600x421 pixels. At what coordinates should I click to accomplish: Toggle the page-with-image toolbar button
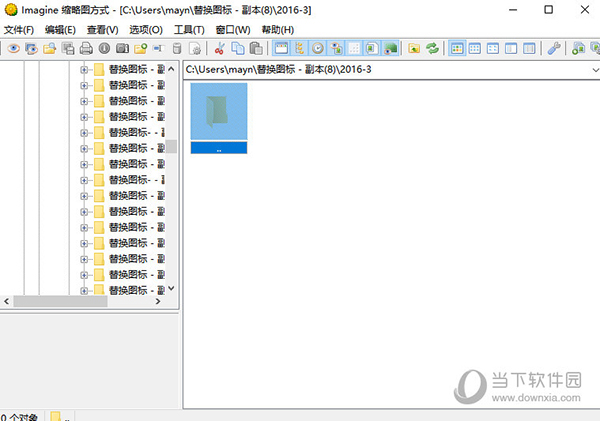coord(372,48)
